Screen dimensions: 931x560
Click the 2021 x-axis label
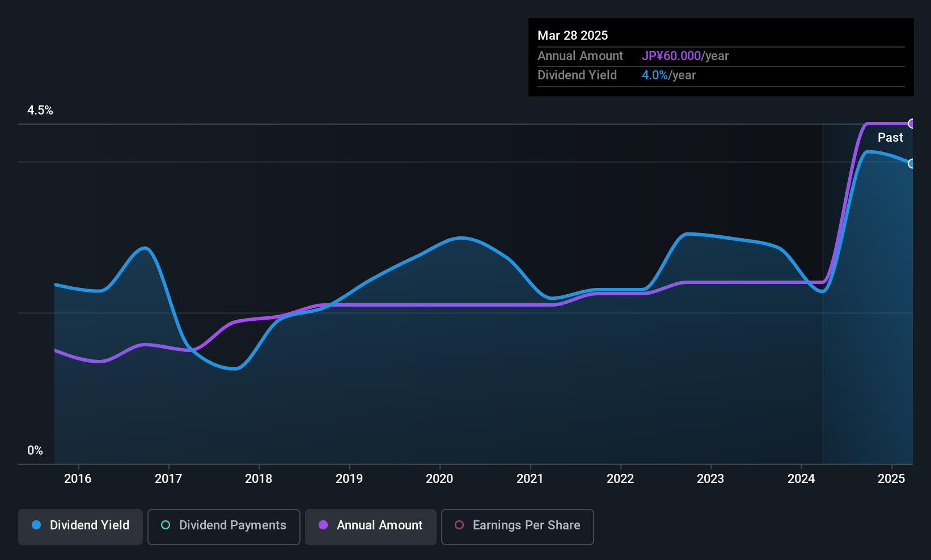coord(530,478)
